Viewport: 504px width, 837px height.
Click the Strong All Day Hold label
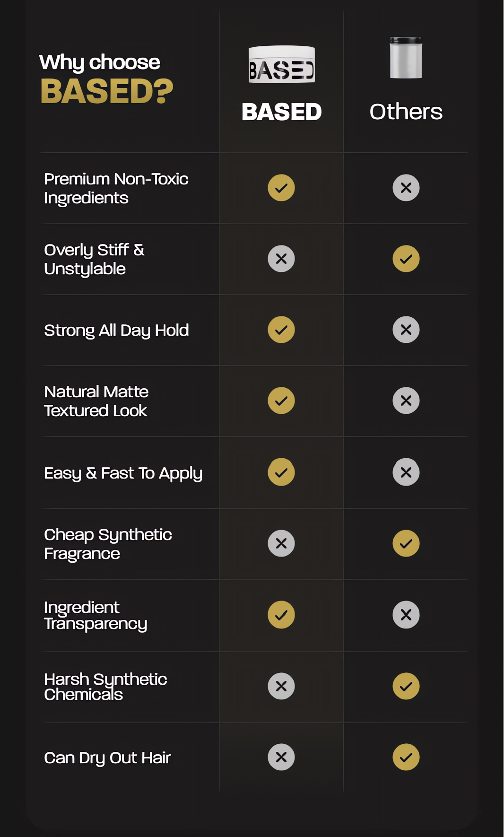click(x=116, y=331)
